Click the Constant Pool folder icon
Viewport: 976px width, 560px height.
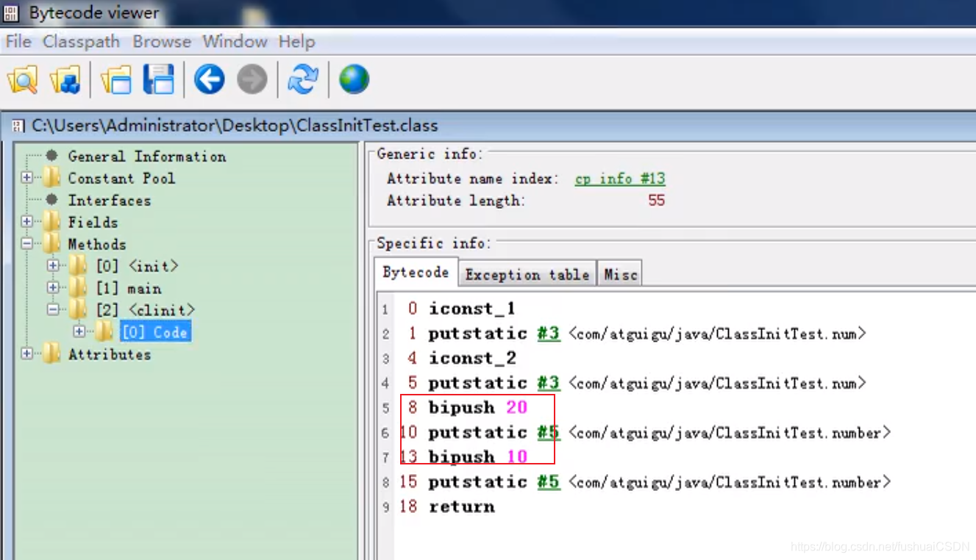click(51, 178)
